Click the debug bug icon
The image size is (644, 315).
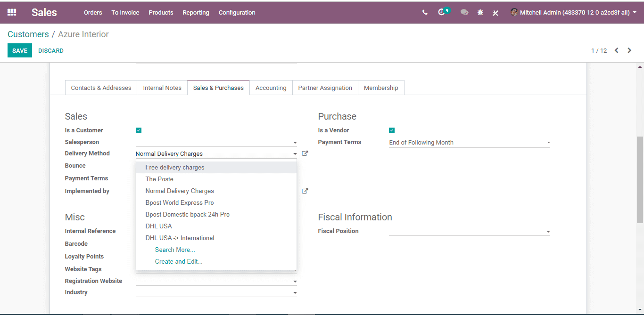pos(480,13)
